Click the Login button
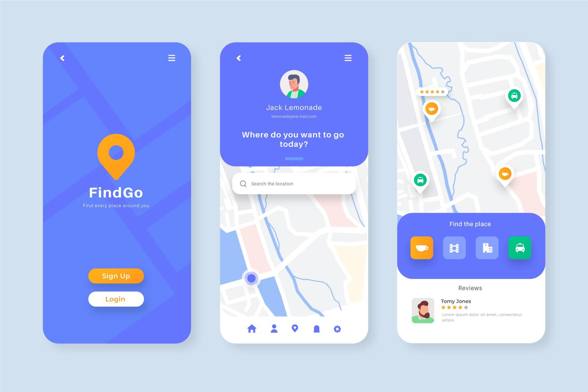The image size is (588, 392). click(x=115, y=299)
